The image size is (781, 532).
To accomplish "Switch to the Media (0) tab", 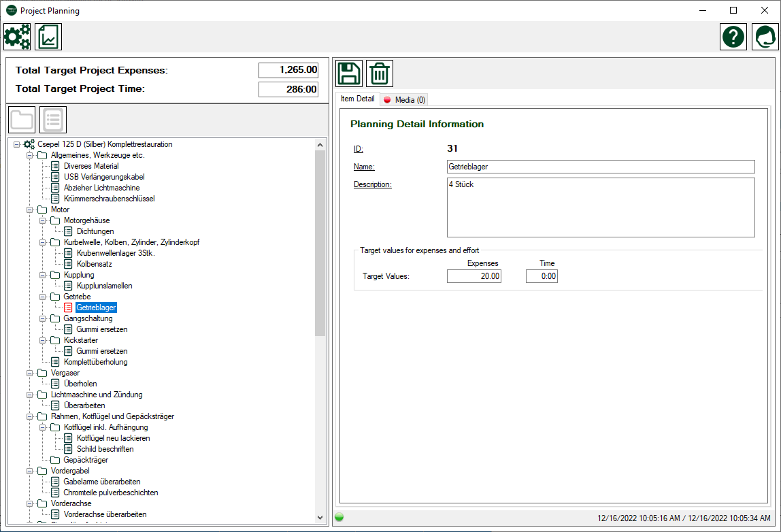I will click(404, 100).
